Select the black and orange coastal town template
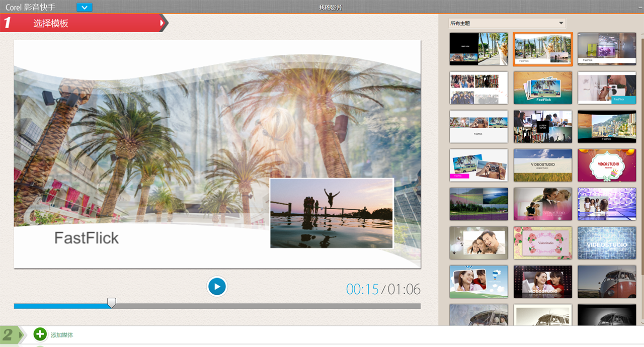 coord(607,127)
